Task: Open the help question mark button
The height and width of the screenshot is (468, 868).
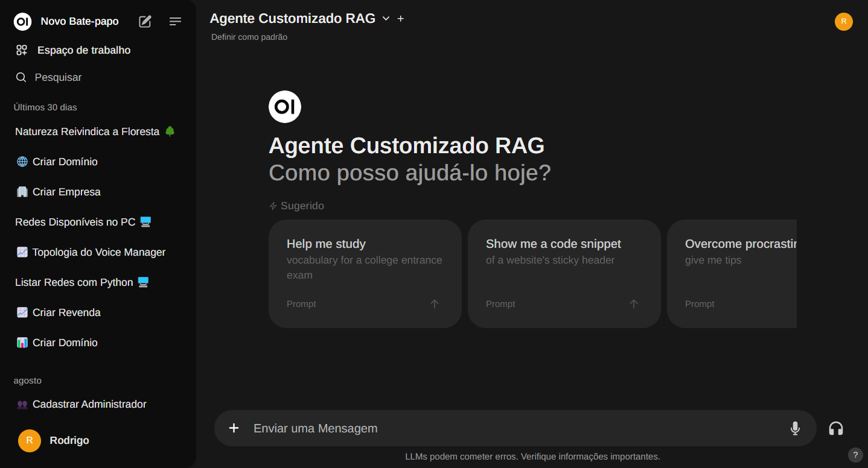Action: pyautogui.click(x=855, y=455)
